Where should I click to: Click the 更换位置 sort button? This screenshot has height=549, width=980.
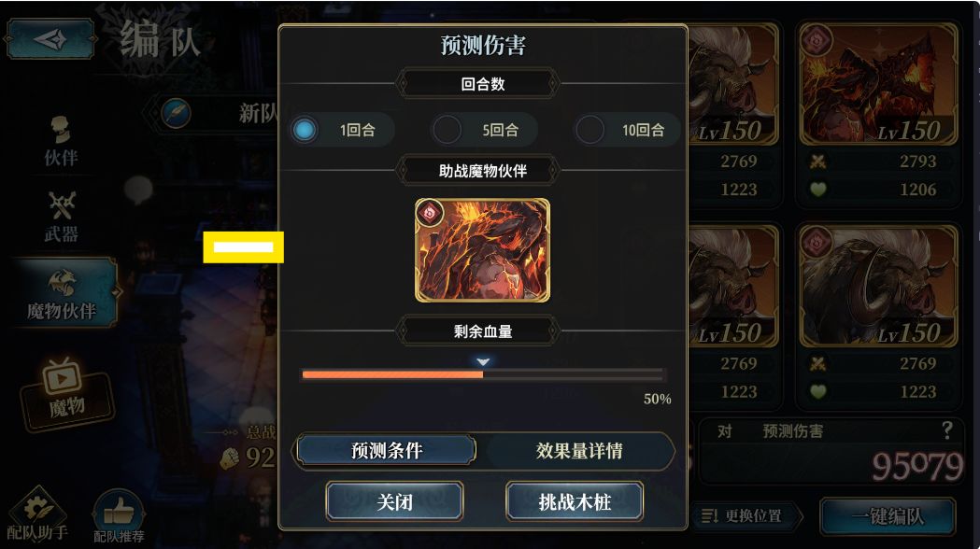click(x=743, y=516)
